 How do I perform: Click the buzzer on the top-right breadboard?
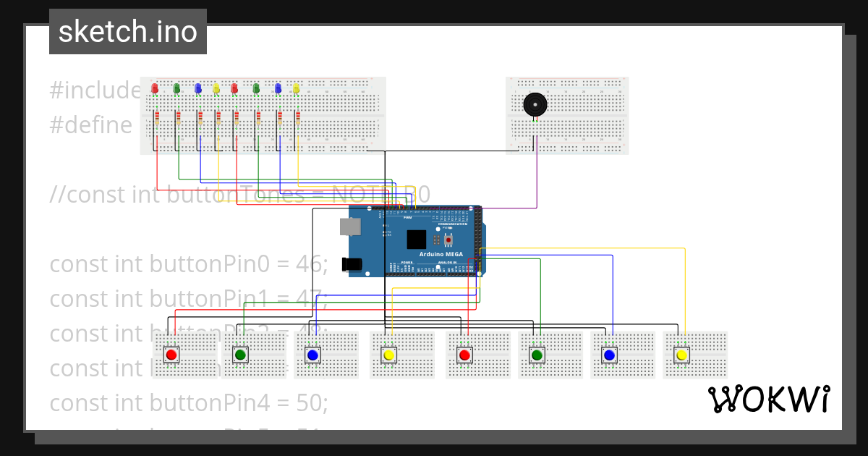tap(535, 104)
